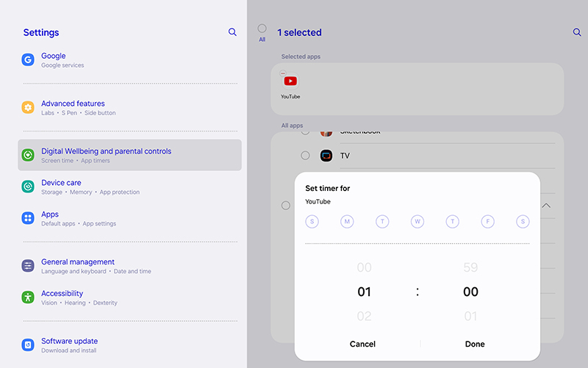Open the Advanced features icon
The width and height of the screenshot is (588, 368).
click(28, 108)
